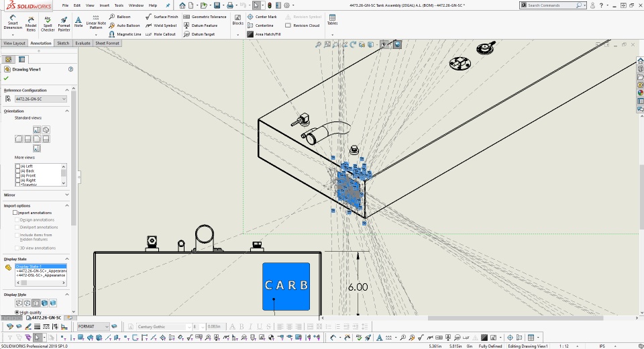Screen dimensions: 644x349
Task: Switch to the Evaluate tab
Action: [83, 43]
